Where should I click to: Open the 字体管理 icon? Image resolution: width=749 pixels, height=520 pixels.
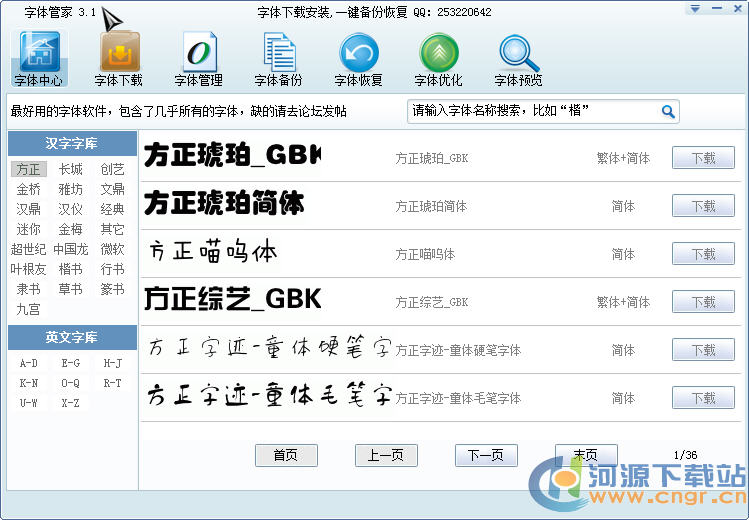[199, 58]
